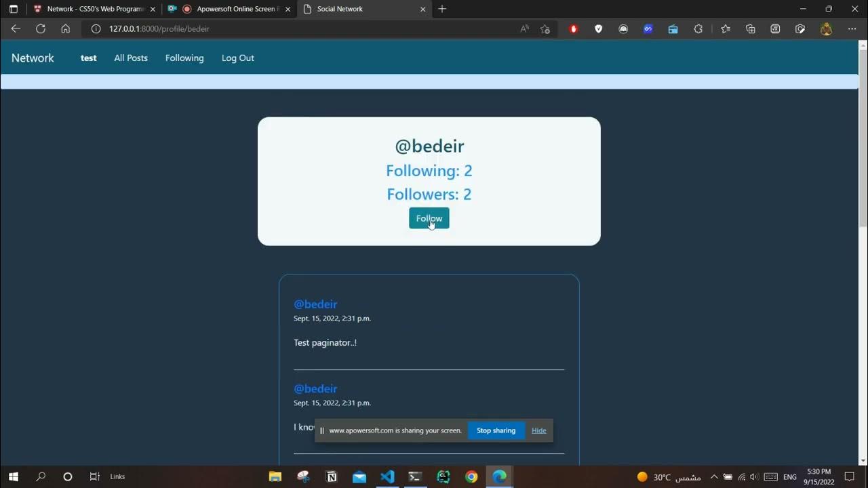Open @bedeir link on Test paginator post
This screenshot has height=488, width=868.
(x=315, y=304)
